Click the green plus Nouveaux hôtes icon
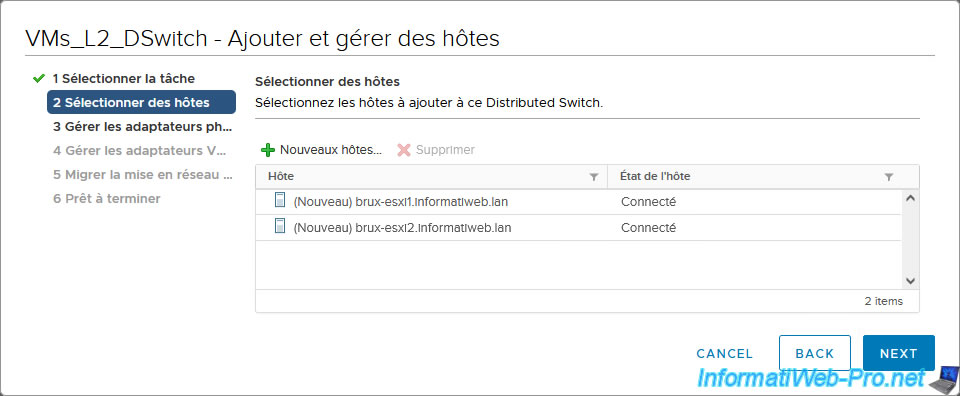The image size is (960, 396). click(268, 150)
